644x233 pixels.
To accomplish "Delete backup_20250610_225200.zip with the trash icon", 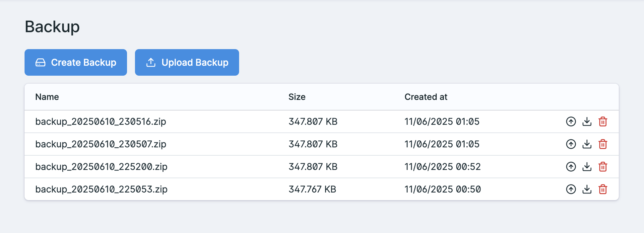I will (603, 167).
